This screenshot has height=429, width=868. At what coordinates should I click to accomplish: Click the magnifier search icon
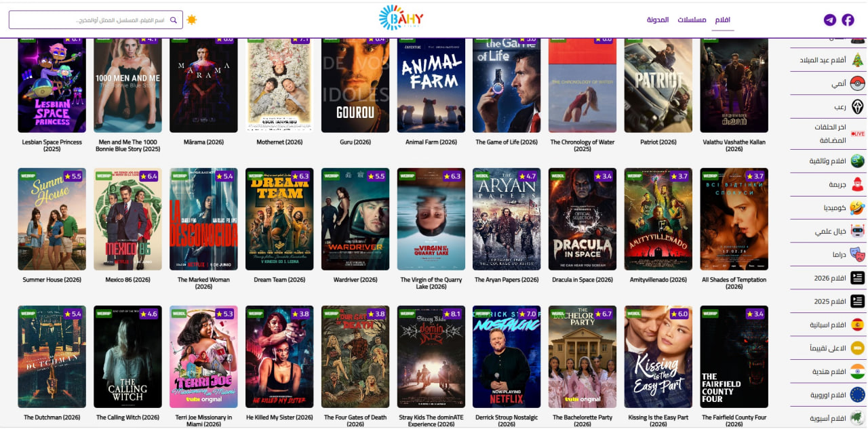174,20
